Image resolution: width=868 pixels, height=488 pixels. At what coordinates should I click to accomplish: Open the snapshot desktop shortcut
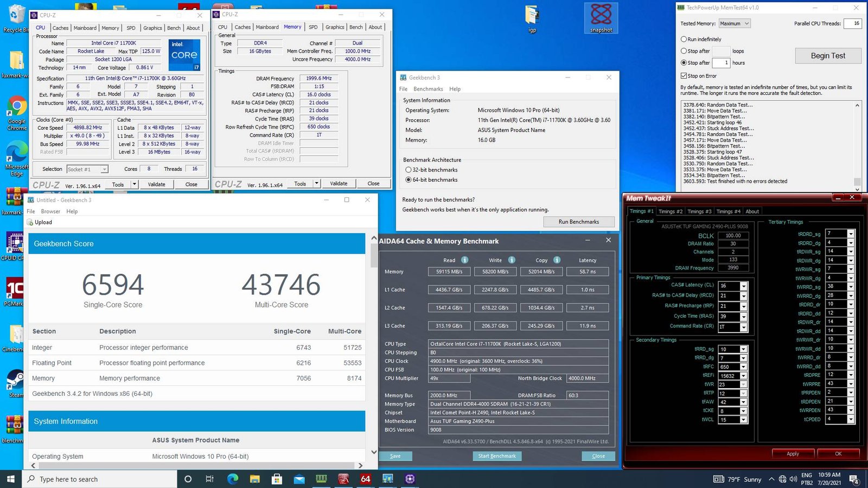pyautogui.click(x=601, y=17)
